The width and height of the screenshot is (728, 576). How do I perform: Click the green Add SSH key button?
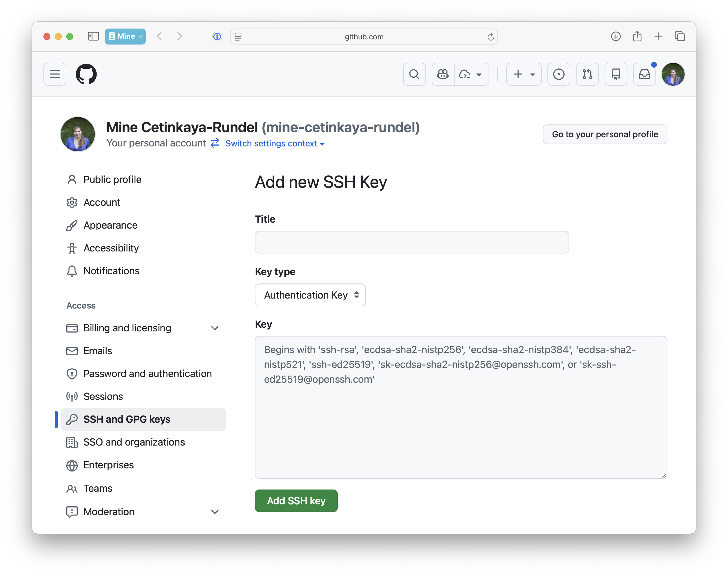pyautogui.click(x=296, y=501)
